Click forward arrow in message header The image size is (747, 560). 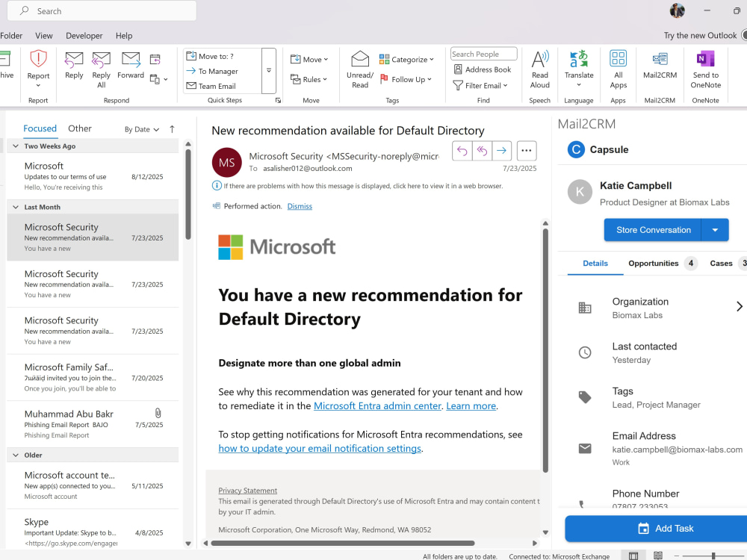click(x=502, y=151)
